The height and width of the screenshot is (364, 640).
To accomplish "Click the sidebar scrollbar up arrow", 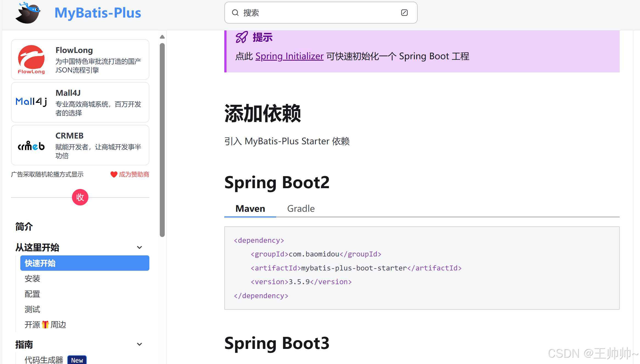I will (162, 37).
